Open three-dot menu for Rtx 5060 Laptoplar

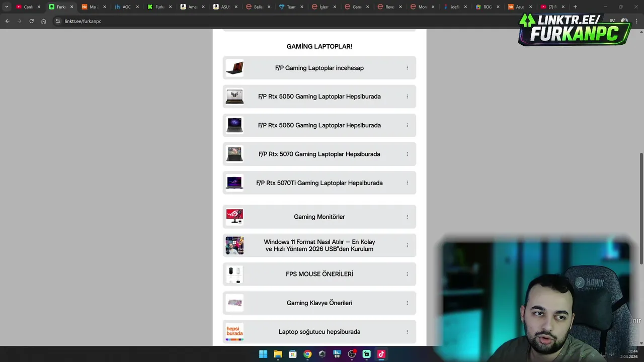click(407, 125)
